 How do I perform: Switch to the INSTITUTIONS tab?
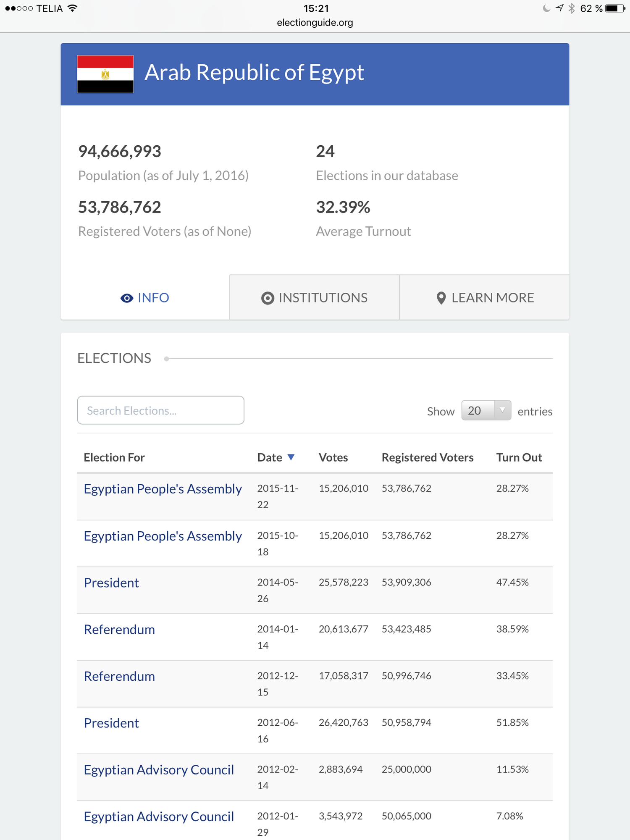point(315,297)
